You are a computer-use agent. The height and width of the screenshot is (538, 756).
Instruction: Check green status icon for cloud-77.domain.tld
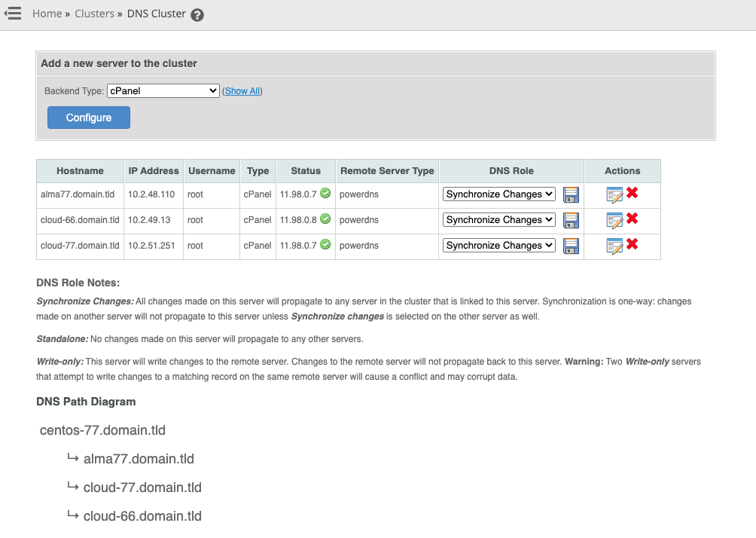[x=325, y=244]
